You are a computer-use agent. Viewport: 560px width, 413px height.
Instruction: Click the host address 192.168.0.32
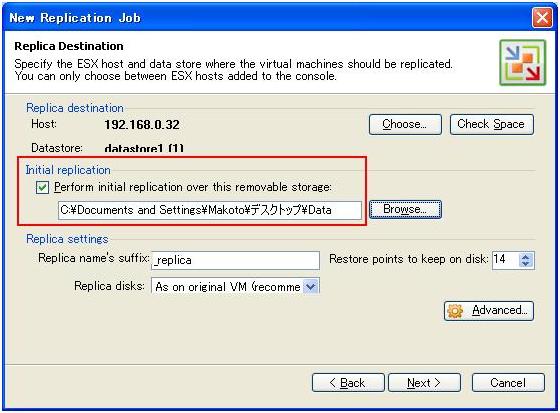coord(142,125)
